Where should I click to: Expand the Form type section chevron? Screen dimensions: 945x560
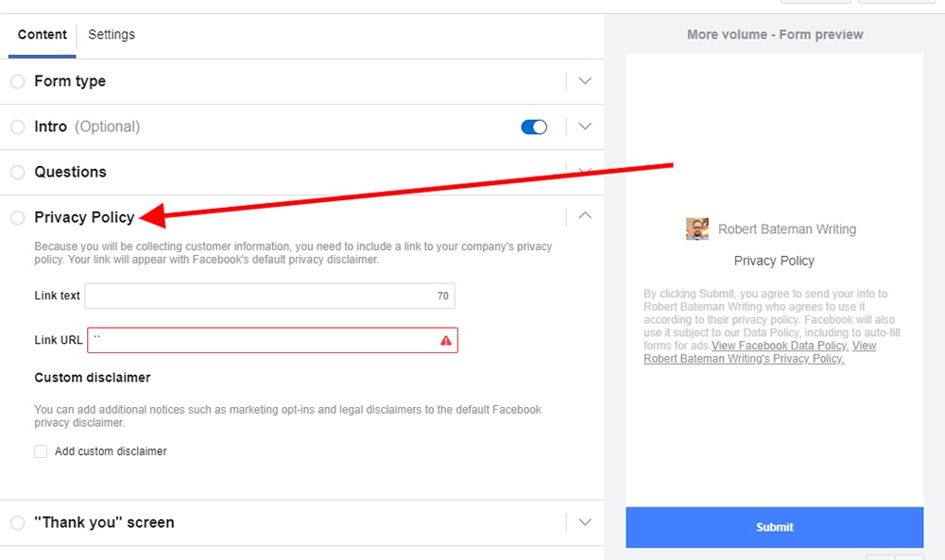coord(585,80)
